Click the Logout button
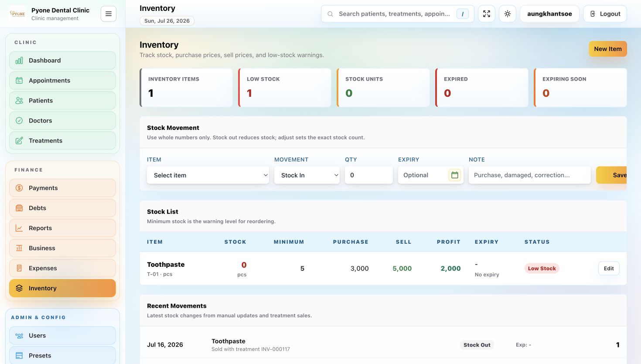Screen dimensions: 641x364 [x=605, y=14]
